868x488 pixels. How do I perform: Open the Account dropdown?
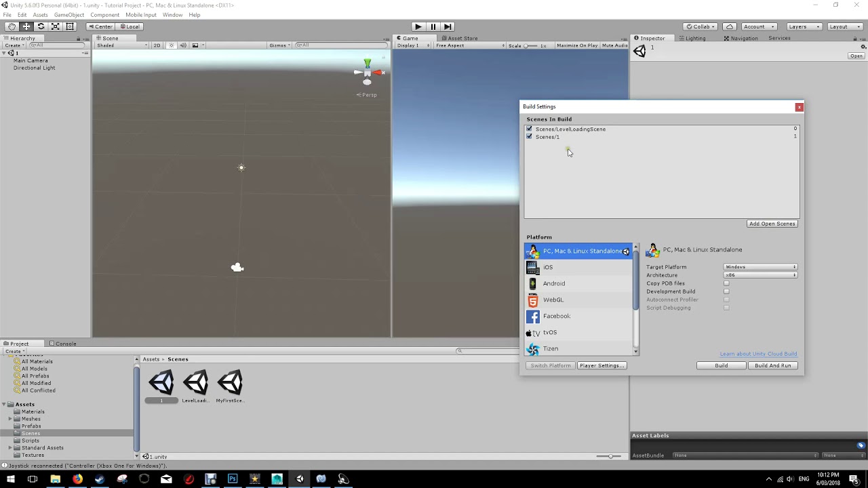[x=758, y=26]
